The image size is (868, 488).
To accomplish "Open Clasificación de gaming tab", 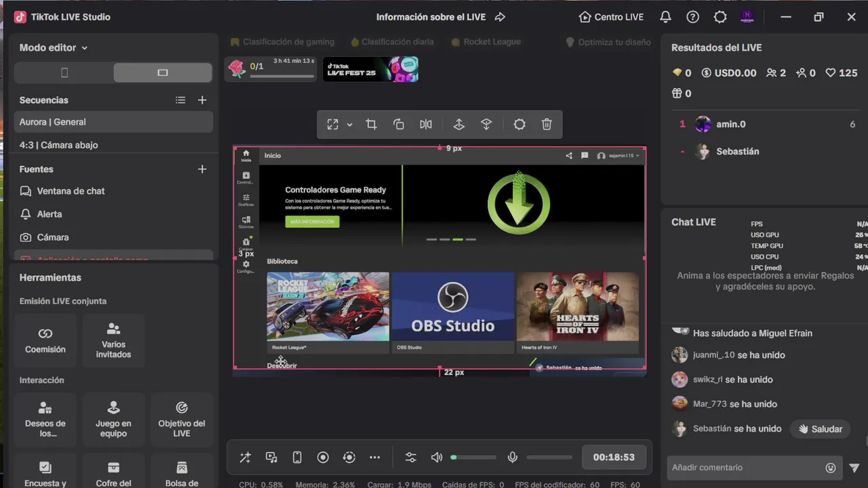I will pyautogui.click(x=283, y=42).
